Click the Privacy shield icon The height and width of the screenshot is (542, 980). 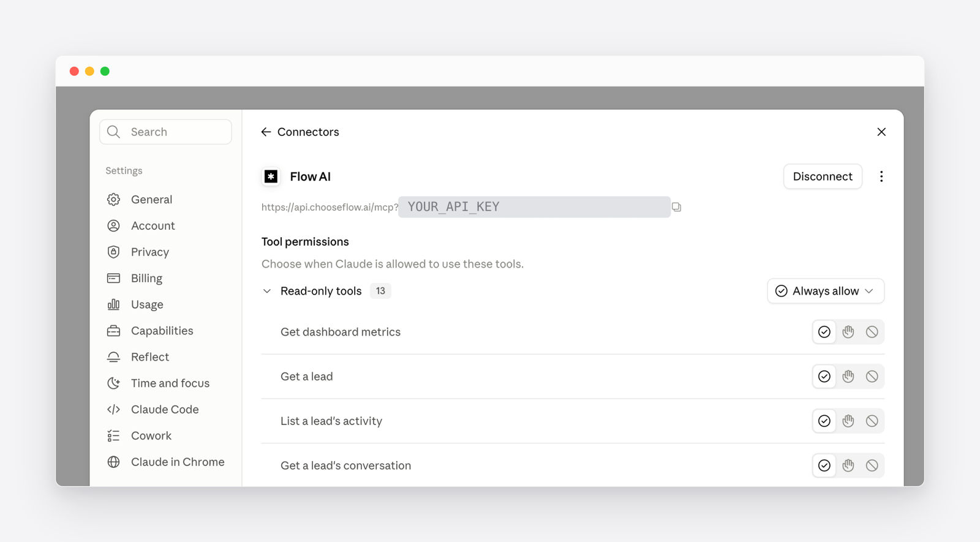[x=113, y=252]
